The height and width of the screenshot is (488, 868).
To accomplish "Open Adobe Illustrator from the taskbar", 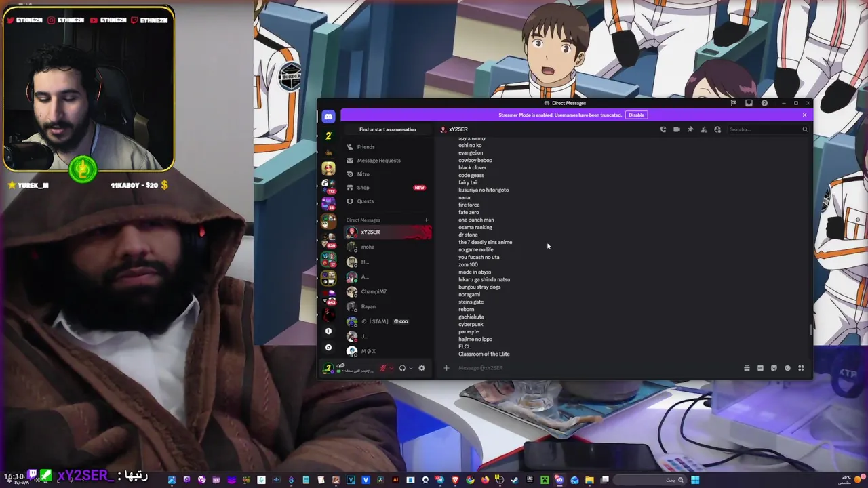I will (395, 480).
